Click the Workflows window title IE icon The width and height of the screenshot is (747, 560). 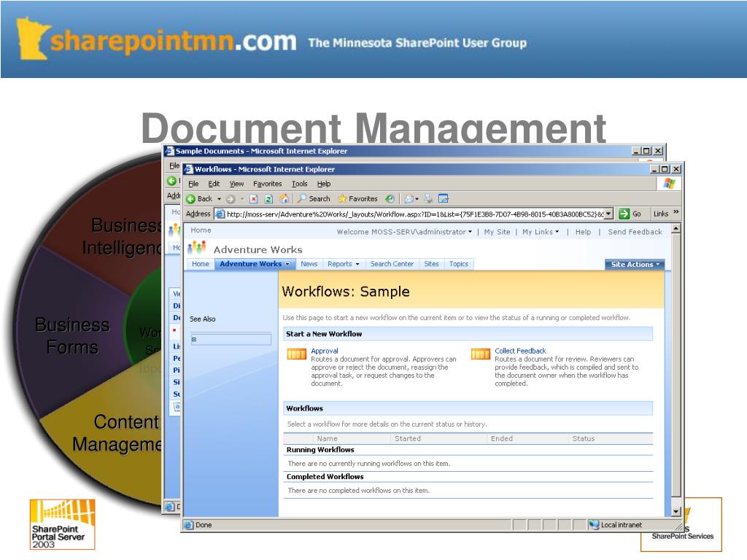pyautogui.click(x=189, y=169)
